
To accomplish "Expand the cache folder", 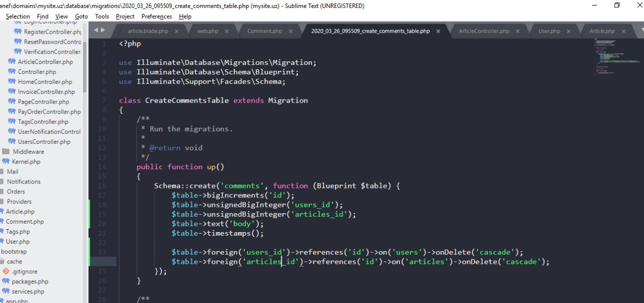I will 15,261.
